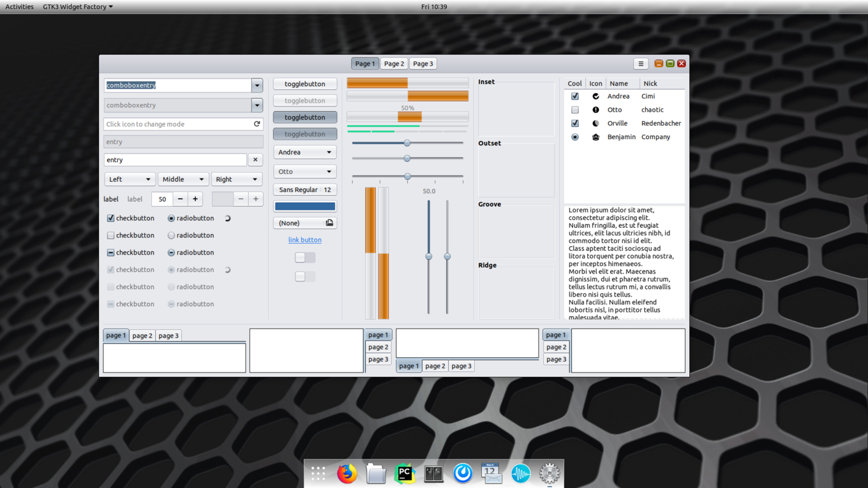This screenshot has height=488, width=868.
Task: Focus the white entry field next to X button
Action: [x=176, y=160]
